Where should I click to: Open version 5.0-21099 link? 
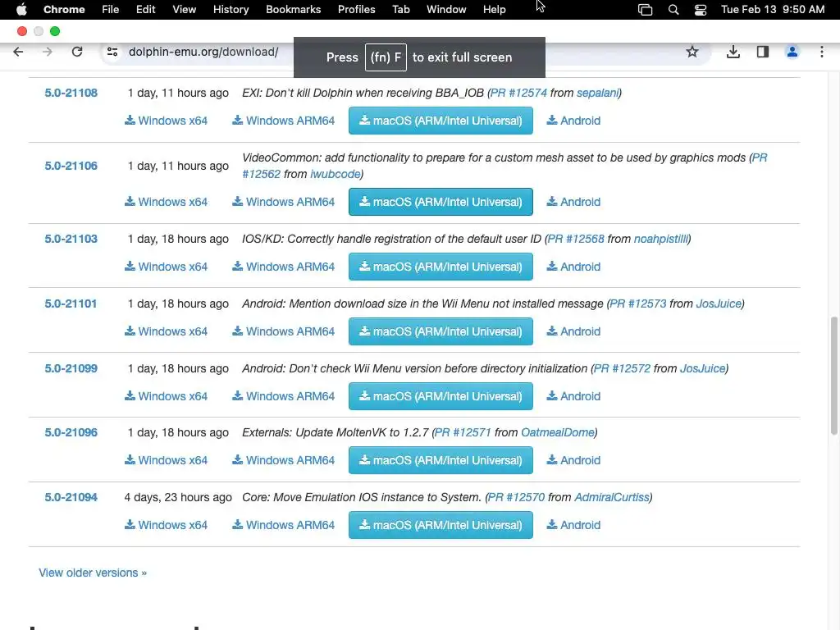tap(71, 368)
